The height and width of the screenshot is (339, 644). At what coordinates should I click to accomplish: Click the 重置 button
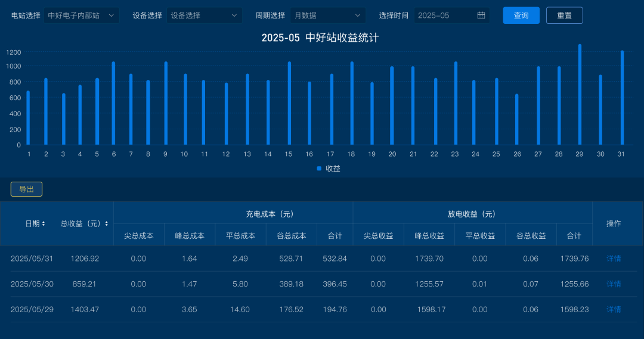tap(564, 15)
